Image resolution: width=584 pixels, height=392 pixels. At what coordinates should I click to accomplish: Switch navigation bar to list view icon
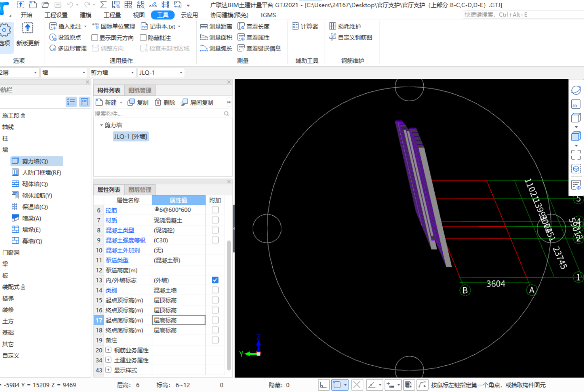pos(71,102)
